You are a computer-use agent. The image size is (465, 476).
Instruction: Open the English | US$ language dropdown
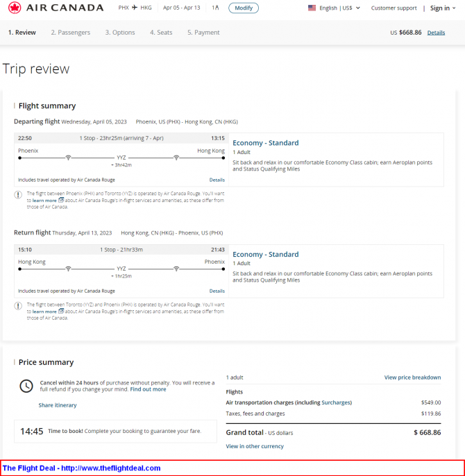(334, 8)
